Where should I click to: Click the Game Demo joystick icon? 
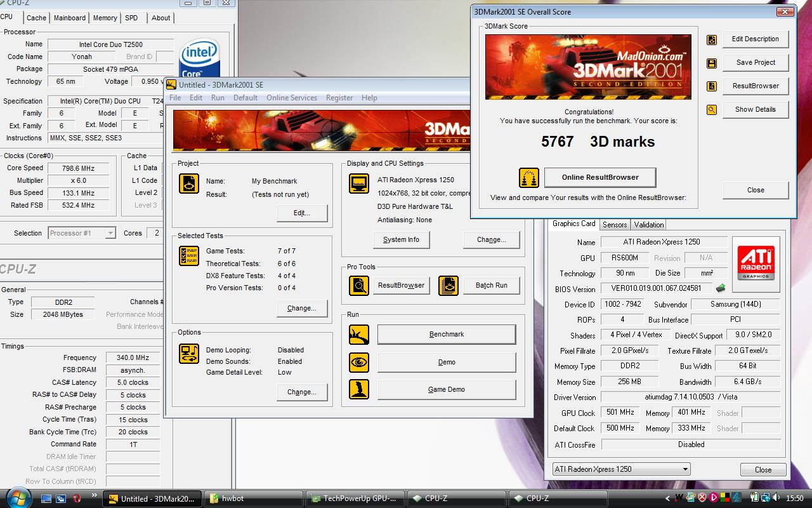359,389
